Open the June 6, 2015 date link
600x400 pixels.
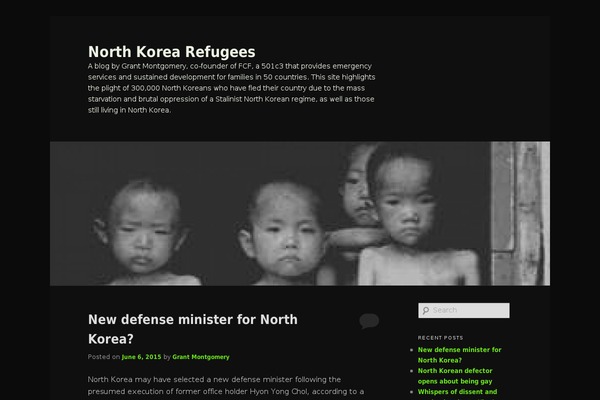(x=141, y=357)
